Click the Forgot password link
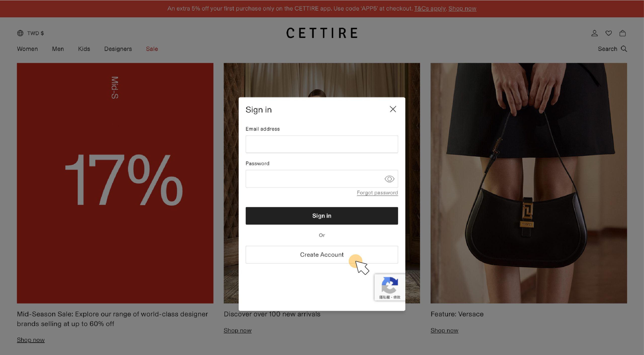The image size is (644, 355). coord(377,192)
